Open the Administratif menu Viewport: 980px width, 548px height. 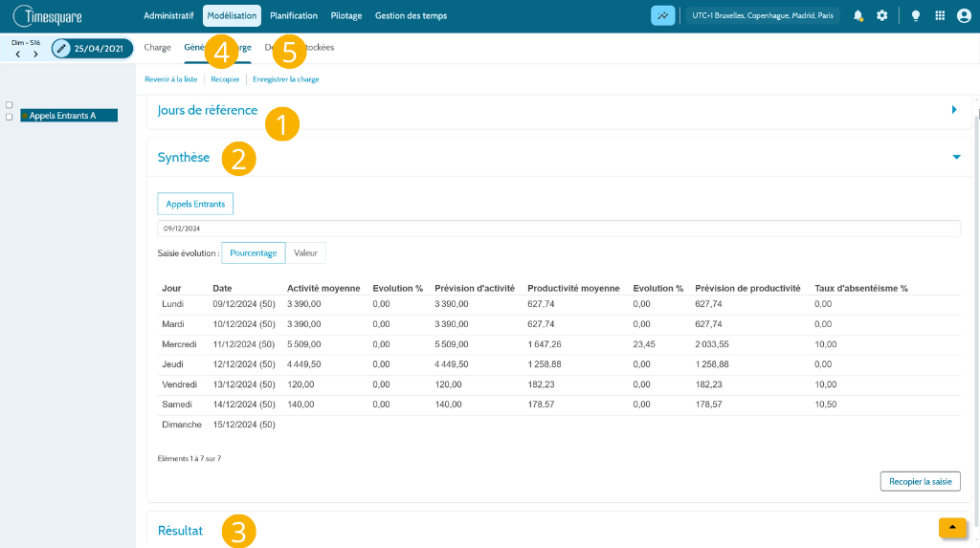point(168,15)
